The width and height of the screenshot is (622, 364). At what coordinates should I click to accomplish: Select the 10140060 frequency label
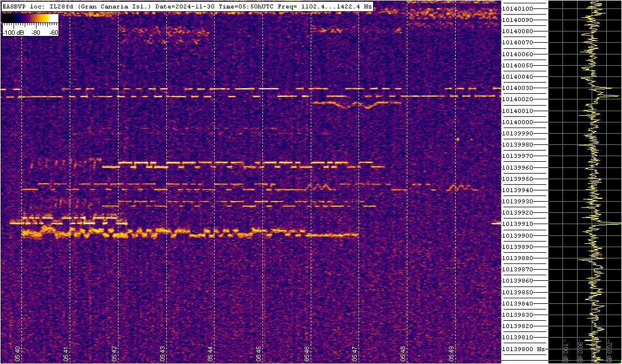(x=517, y=54)
